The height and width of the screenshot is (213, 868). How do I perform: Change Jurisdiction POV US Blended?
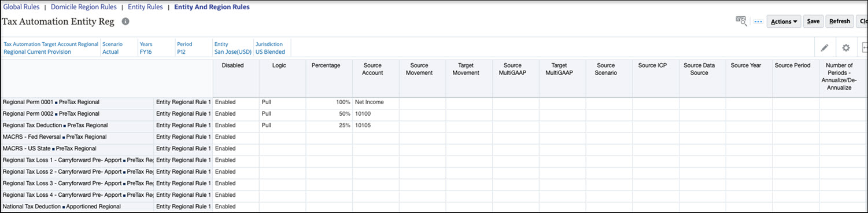pyautogui.click(x=270, y=52)
